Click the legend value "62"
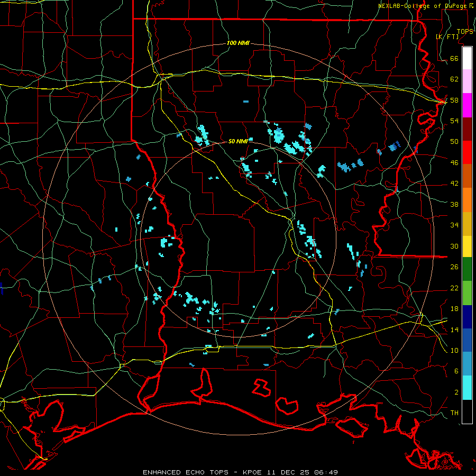476x476 pixels. [x=454, y=79]
